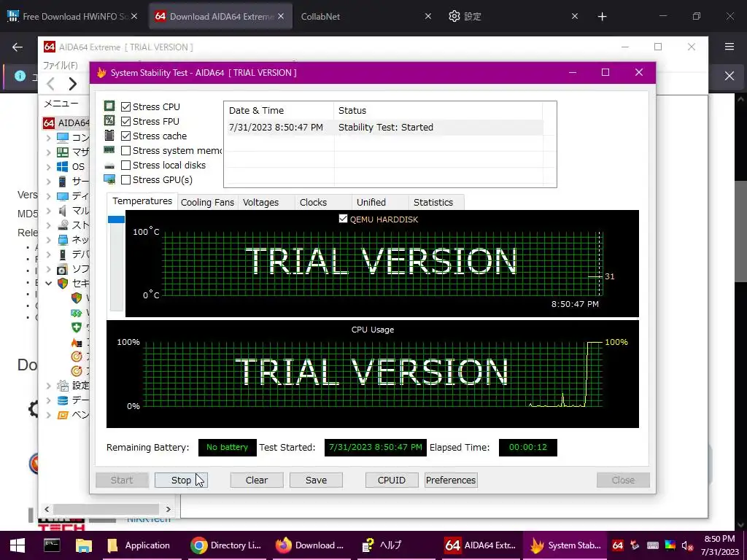Click the Stress GPU monitor icon
The height and width of the screenshot is (560, 747).
109,179
